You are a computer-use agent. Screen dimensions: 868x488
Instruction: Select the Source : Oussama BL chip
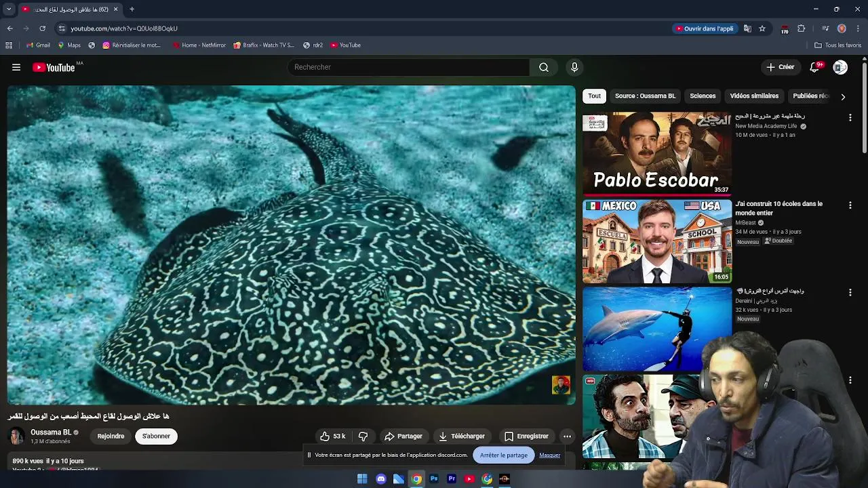(645, 96)
